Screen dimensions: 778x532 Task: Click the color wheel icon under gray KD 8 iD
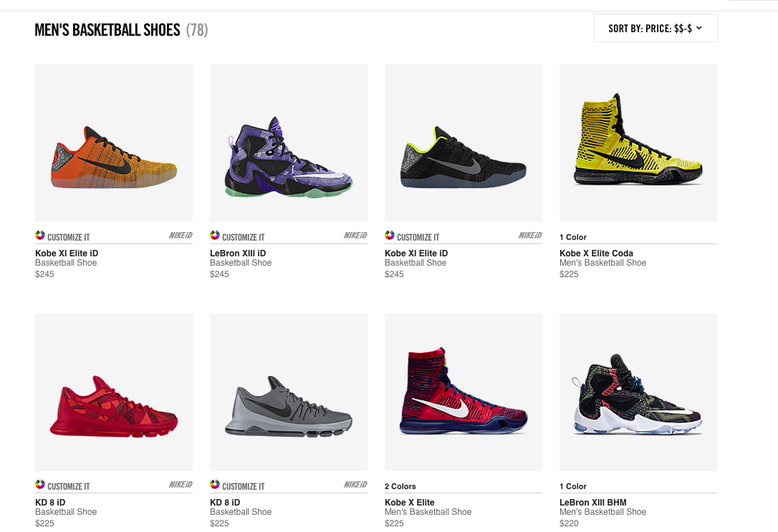(215, 485)
